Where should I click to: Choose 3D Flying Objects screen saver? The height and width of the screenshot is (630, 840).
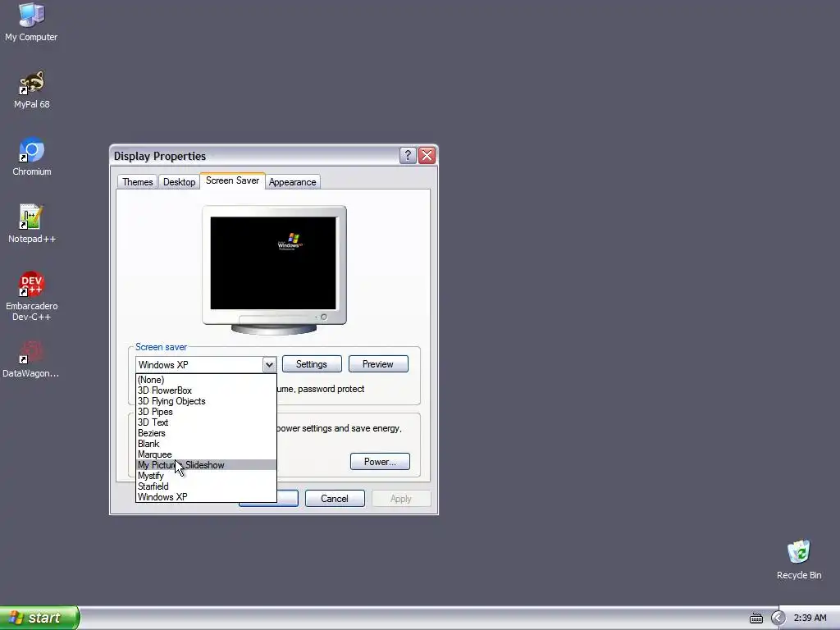[x=206, y=401]
